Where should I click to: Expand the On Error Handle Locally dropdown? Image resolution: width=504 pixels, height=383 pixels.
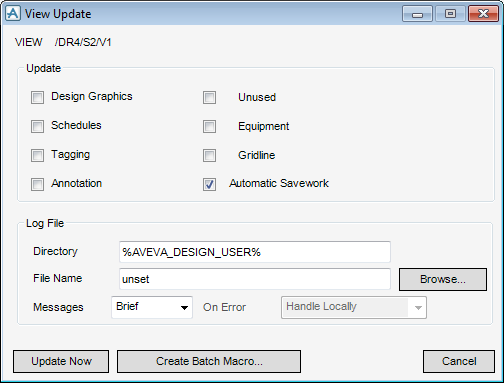pos(354,307)
